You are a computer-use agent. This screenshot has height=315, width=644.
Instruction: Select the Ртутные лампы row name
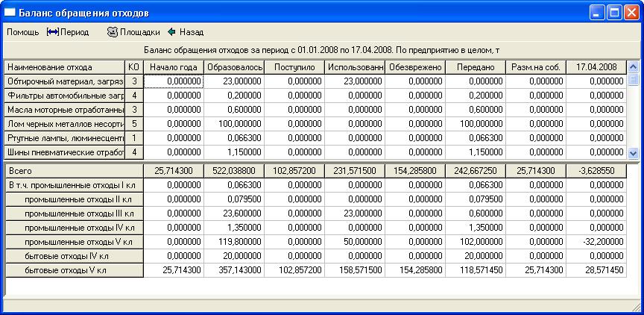coord(63,138)
